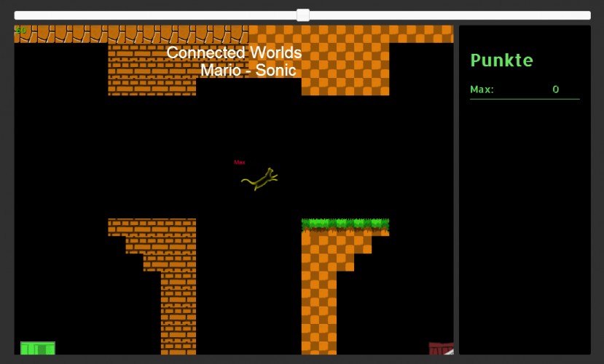
Task: Click the 'Max:' score row label
Action: point(482,90)
